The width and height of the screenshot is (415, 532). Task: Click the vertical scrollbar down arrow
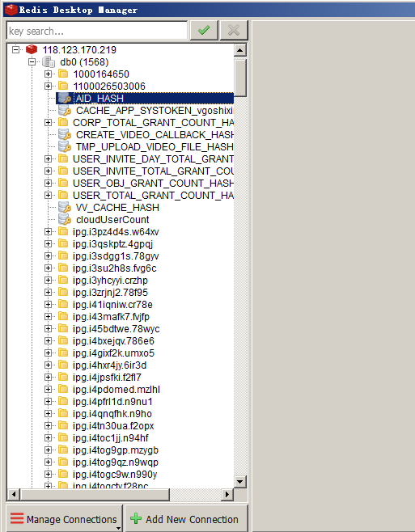point(239,481)
